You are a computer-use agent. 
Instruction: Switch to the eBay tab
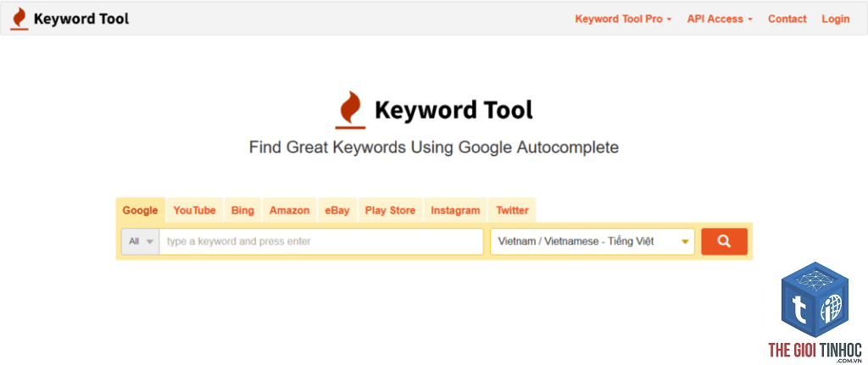pyautogui.click(x=337, y=210)
